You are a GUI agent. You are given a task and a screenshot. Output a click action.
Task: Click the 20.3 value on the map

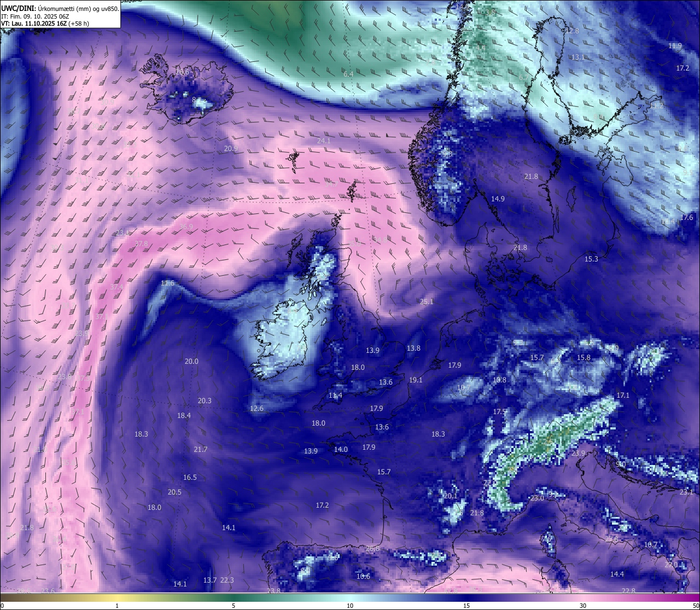[x=205, y=400]
